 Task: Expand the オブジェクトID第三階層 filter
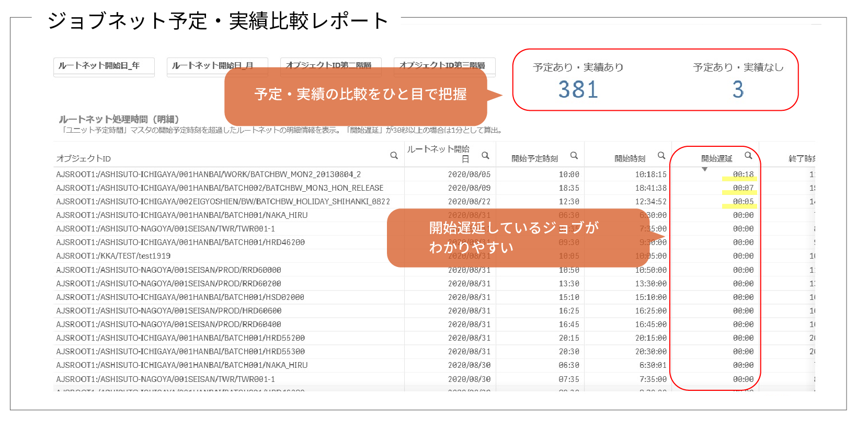444,65
